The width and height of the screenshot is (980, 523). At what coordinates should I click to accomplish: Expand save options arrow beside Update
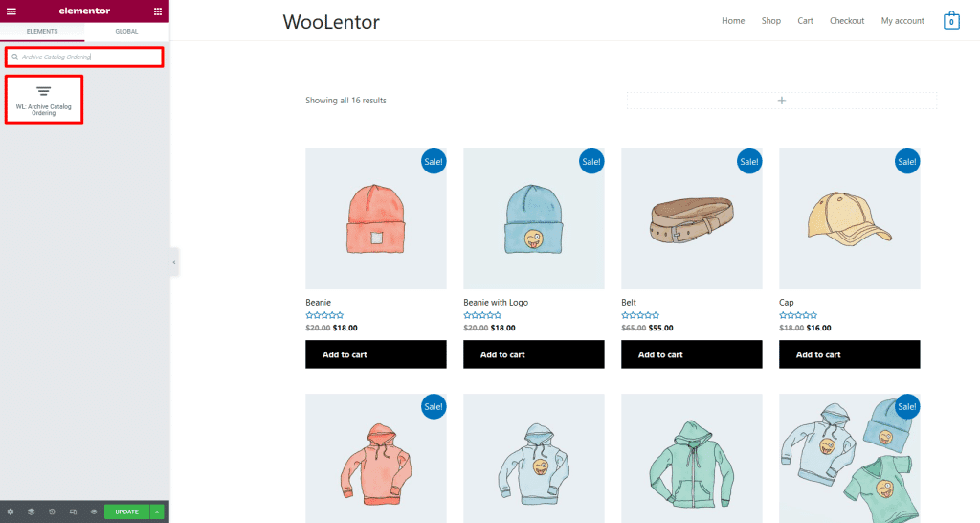[157, 512]
